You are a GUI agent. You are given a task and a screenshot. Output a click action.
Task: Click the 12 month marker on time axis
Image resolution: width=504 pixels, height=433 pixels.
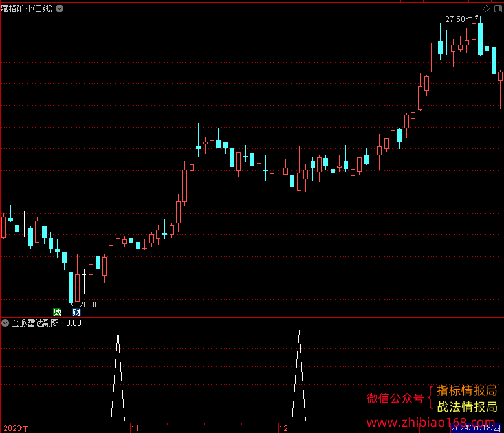click(283, 428)
